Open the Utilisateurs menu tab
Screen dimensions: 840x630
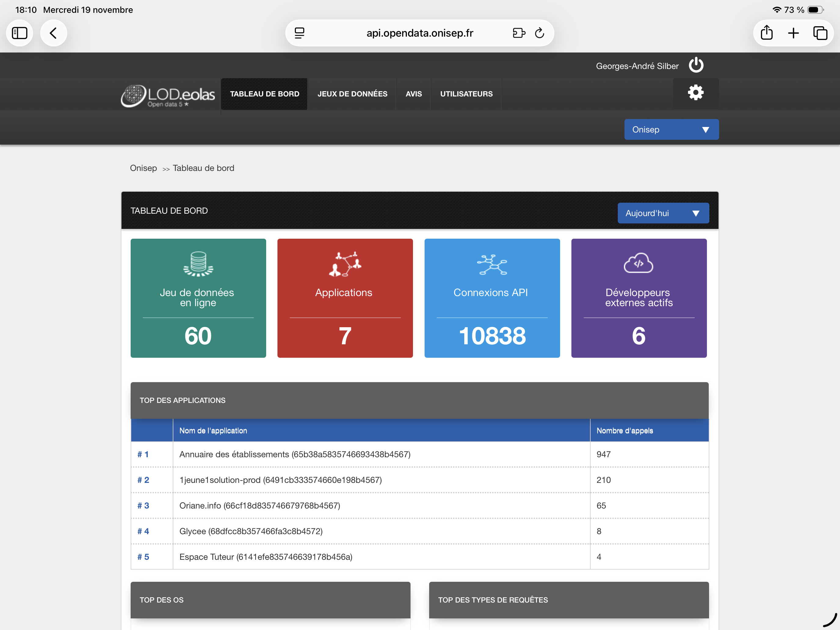click(x=466, y=94)
